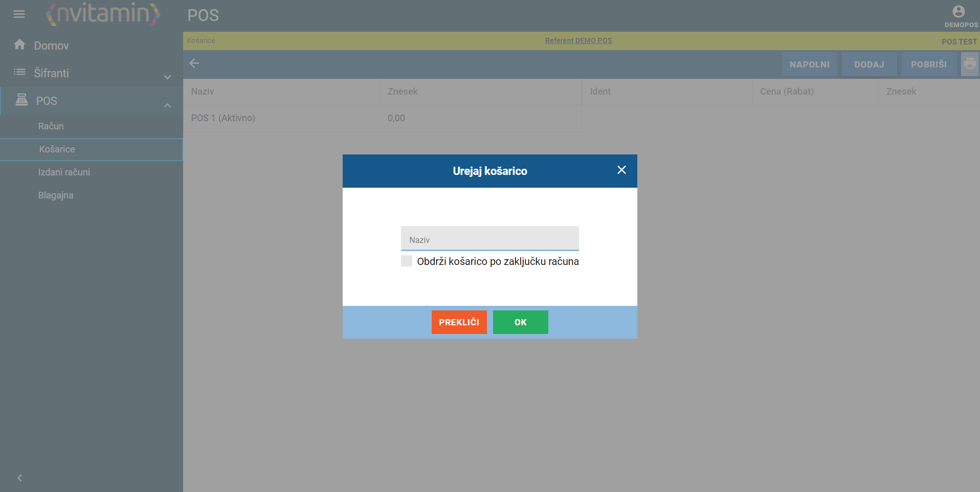Screen dimensions: 980x492
Task: Click the DODAJ toolbar button
Action: tap(868, 64)
